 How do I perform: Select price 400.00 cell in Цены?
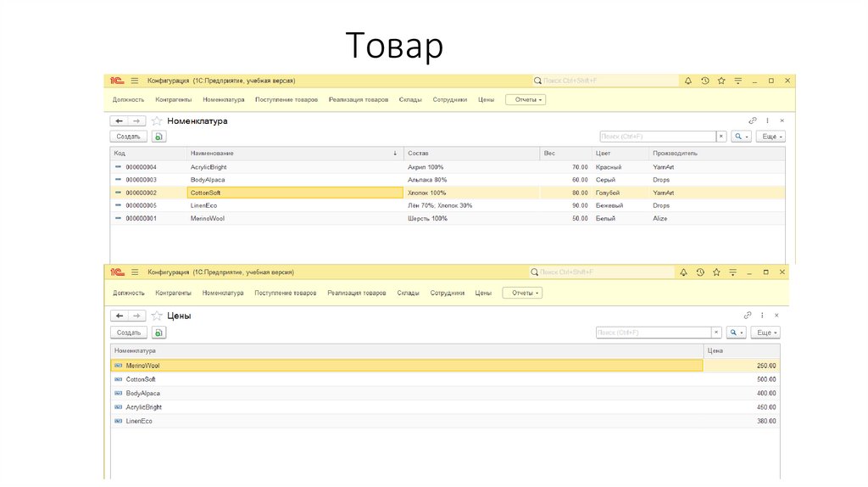(742, 394)
